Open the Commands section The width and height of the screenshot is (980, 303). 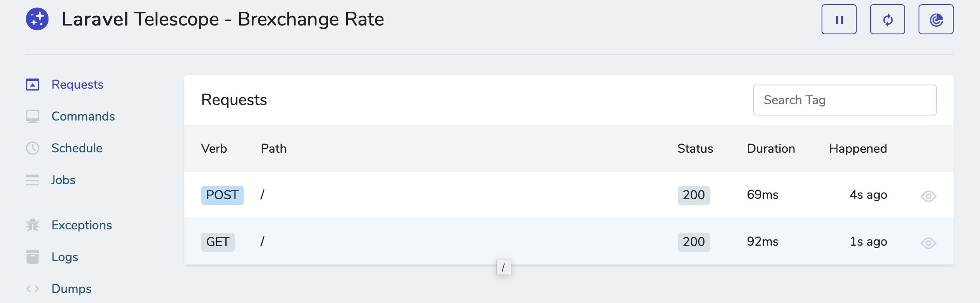pyautogui.click(x=83, y=116)
